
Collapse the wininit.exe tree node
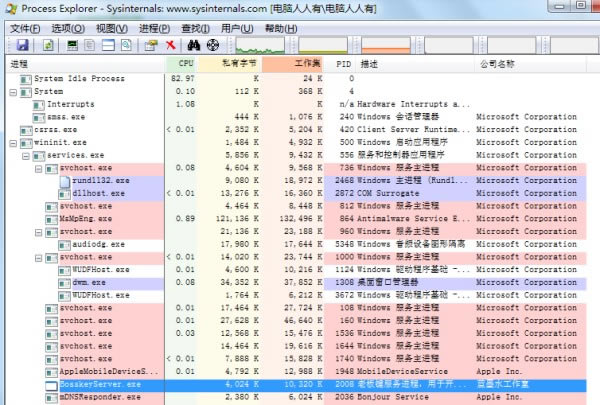(13, 143)
